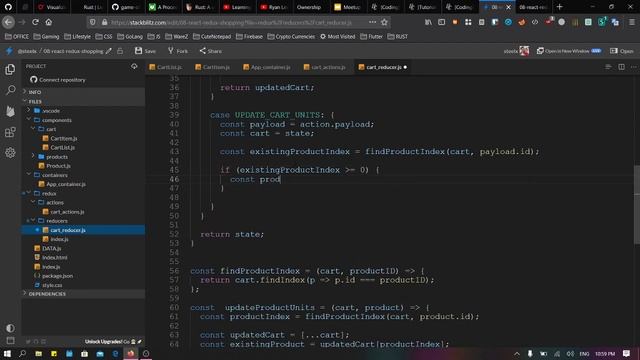
Task: Collapse the cart folder
Action: [x=51, y=129]
